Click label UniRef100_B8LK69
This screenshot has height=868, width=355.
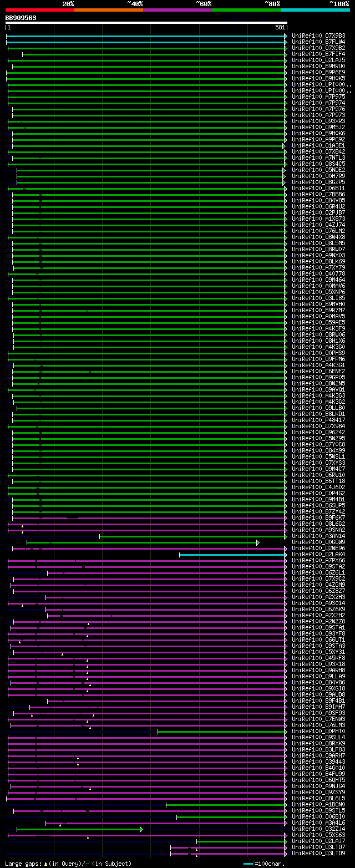click(x=318, y=261)
